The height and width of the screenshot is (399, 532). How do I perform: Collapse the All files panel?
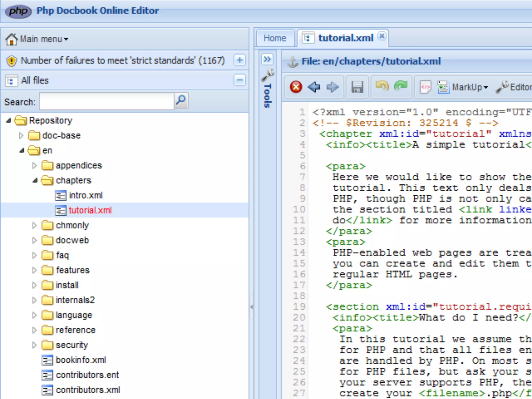click(x=240, y=80)
